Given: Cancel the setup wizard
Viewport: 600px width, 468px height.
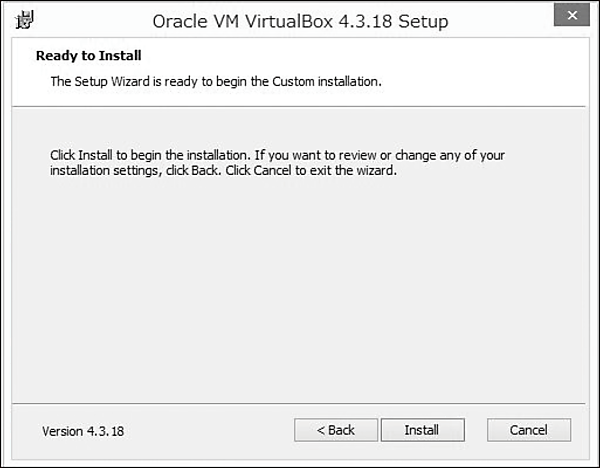Looking at the screenshot, I should tap(529, 430).
